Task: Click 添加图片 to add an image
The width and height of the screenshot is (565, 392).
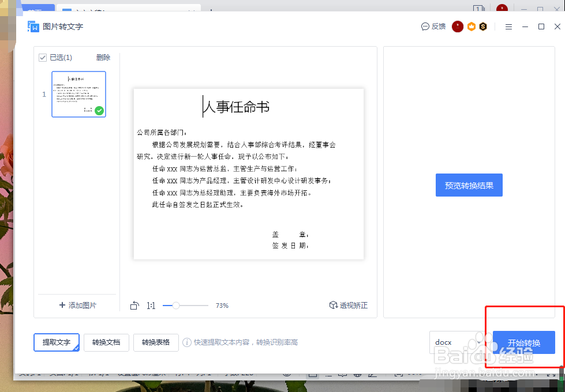Action: point(78,306)
